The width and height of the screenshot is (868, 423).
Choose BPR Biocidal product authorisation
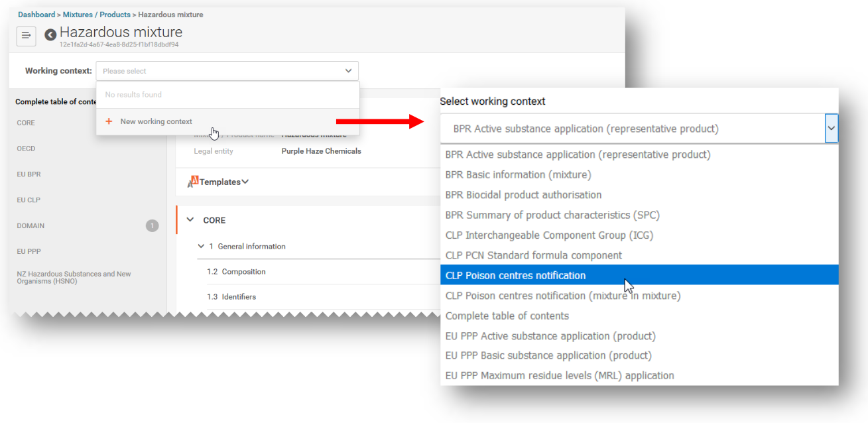pyautogui.click(x=523, y=195)
